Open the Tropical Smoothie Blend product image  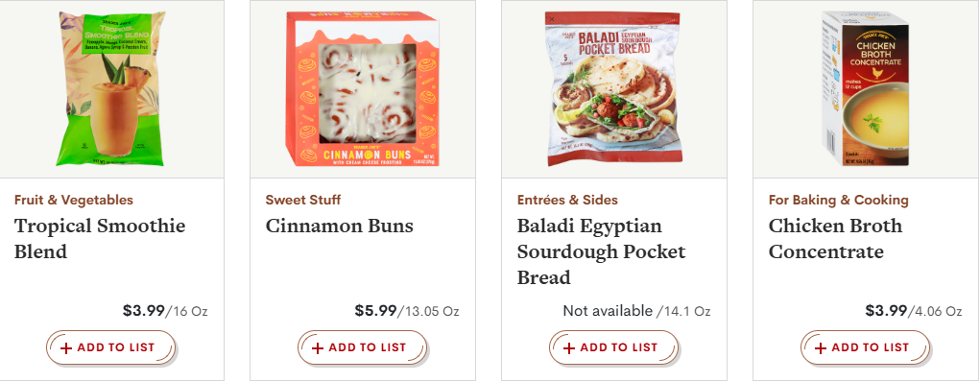(x=112, y=88)
